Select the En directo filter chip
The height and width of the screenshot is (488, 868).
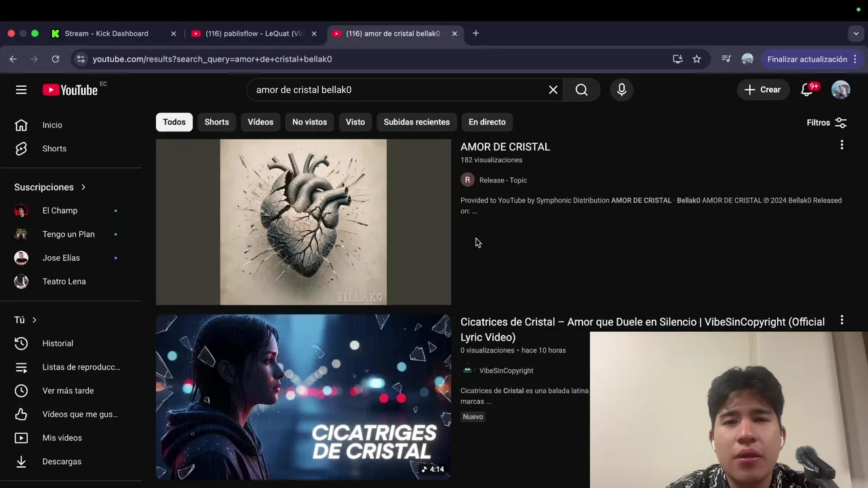pyautogui.click(x=487, y=122)
